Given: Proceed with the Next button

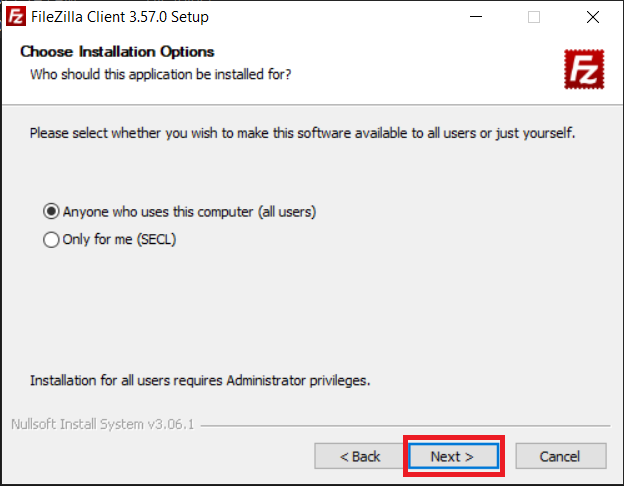Looking at the screenshot, I should (453, 456).
